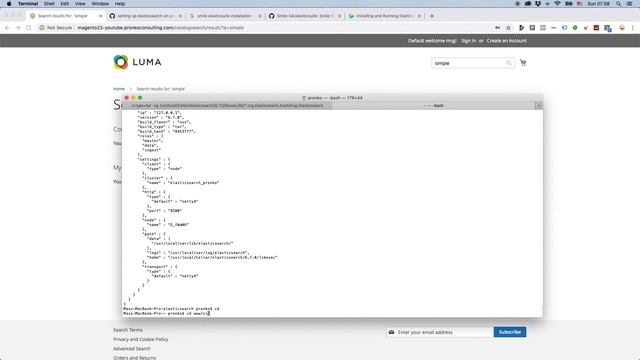Click the red square extension icon
Screen dimensions: 640x360
596,28
